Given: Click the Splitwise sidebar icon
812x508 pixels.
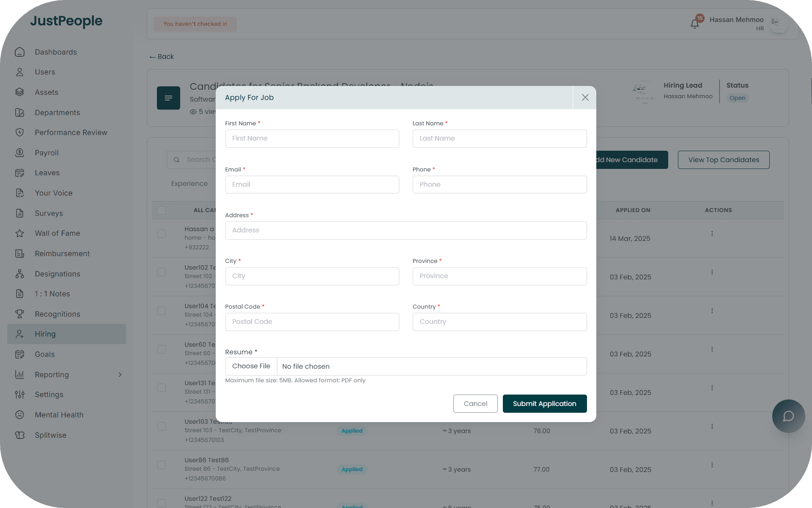Looking at the screenshot, I should point(19,435).
